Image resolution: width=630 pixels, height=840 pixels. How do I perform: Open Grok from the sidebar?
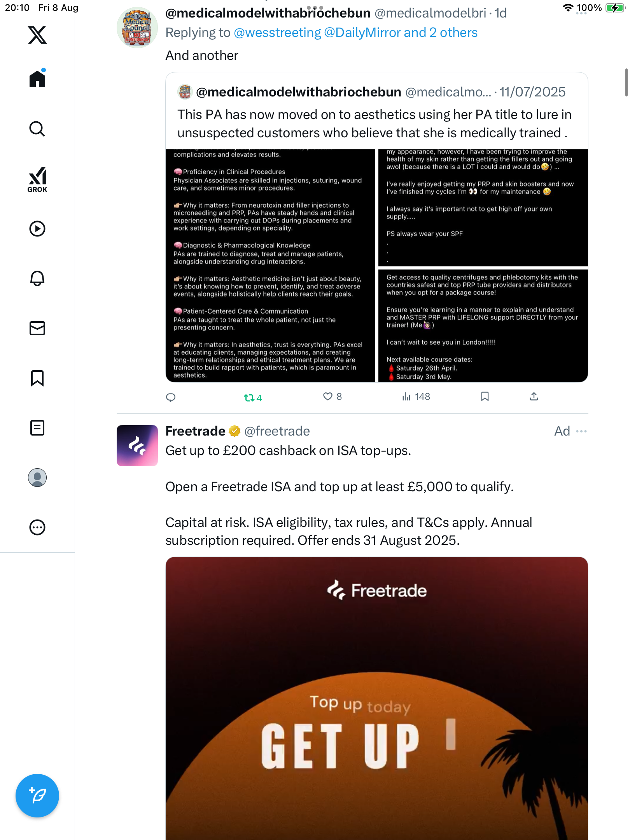(37, 180)
